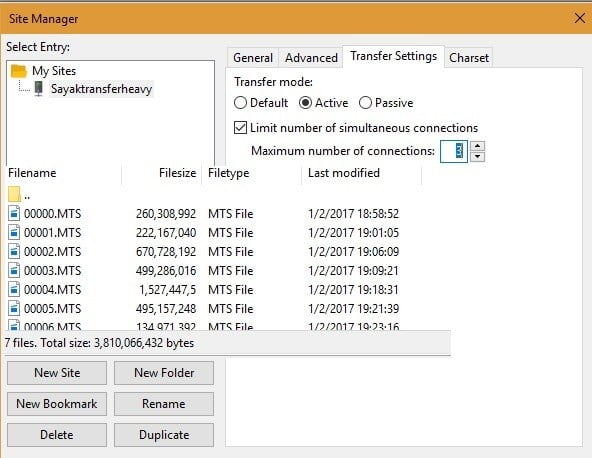Image resolution: width=592 pixels, height=458 pixels.
Task: Click the Rename button
Action: (x=164, y=404)
